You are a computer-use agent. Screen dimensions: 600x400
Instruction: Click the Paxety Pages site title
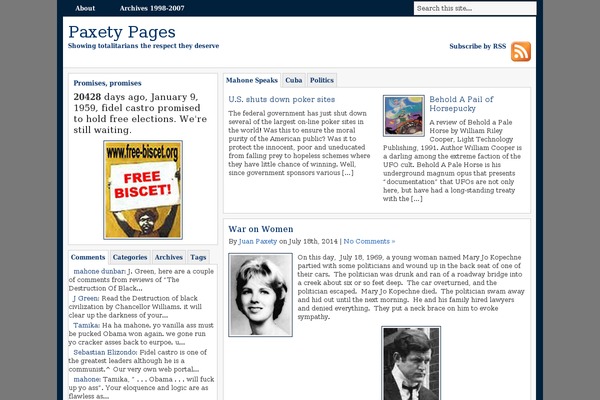122,32
